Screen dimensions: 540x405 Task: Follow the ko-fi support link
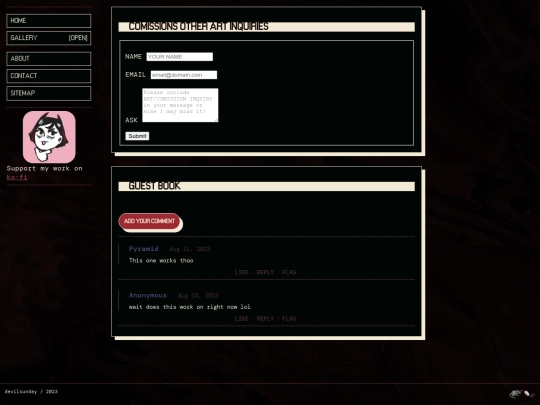point(17,177)
